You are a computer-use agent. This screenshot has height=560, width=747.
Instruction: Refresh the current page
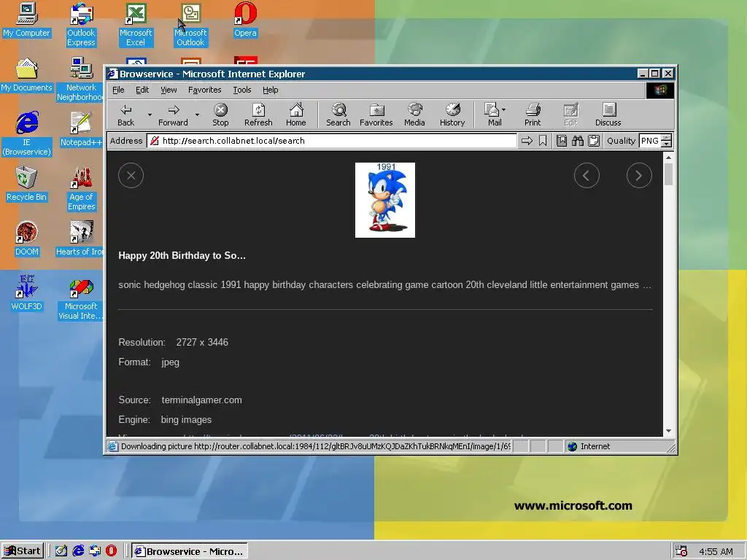[x=258, y=114]
